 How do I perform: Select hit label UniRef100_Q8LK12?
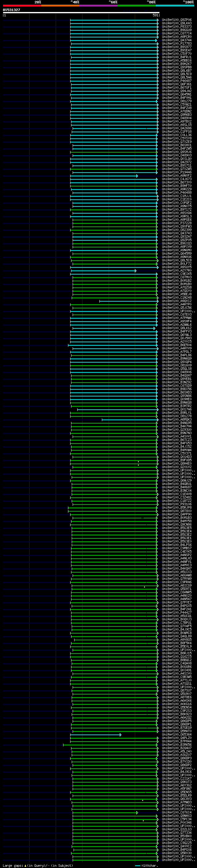coord(177,328)
